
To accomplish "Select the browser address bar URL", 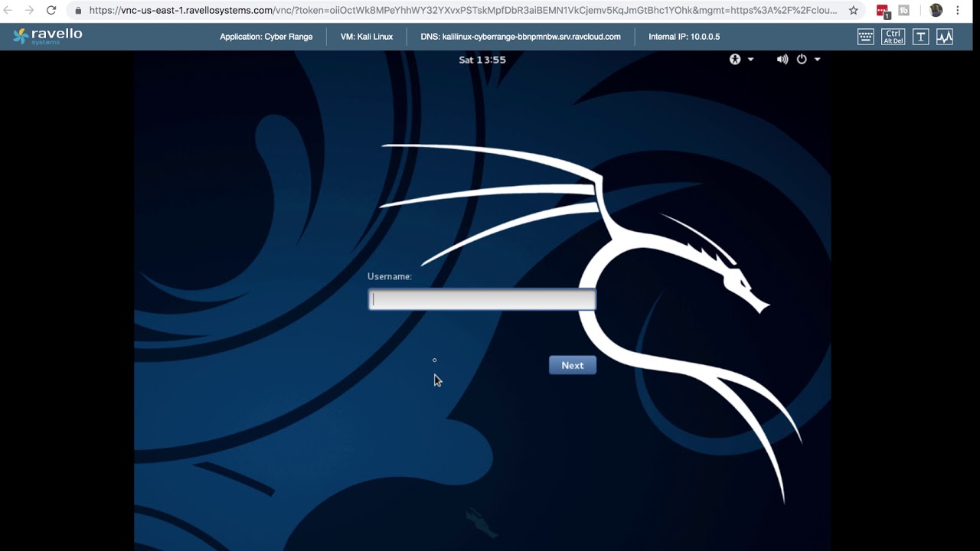I will tap(462, 11).
